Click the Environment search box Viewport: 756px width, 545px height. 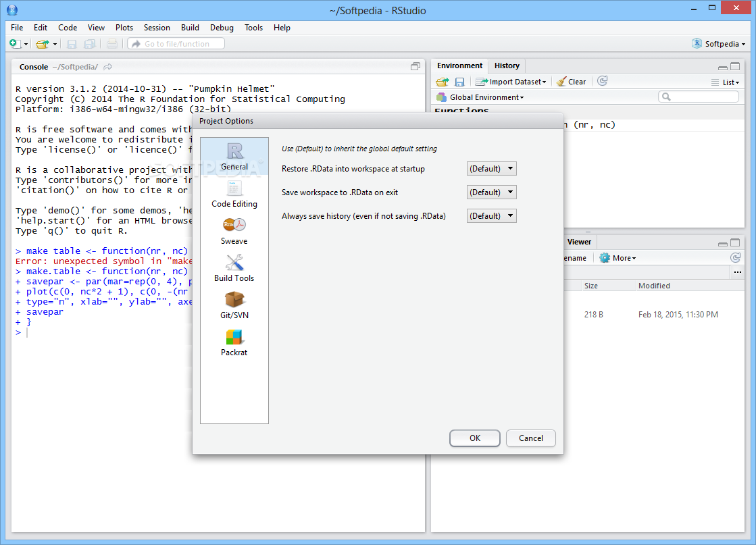coord(699,97)
